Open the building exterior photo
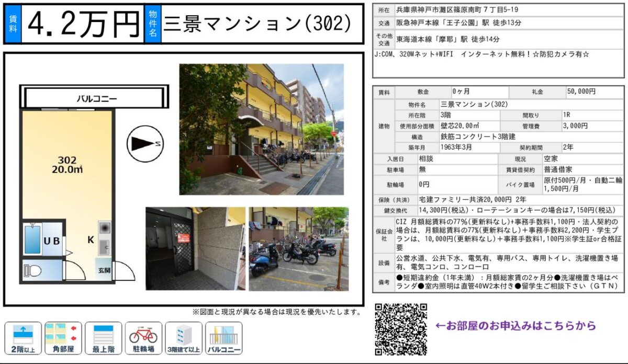The height and width of the screenshot is (364, 628). [261, 129]
